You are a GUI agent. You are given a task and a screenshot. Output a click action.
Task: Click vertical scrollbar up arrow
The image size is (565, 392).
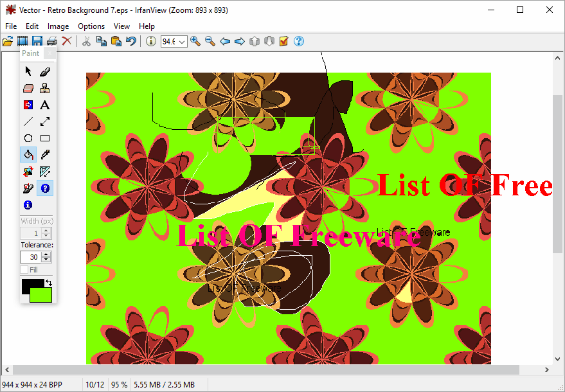click(557, 58)
